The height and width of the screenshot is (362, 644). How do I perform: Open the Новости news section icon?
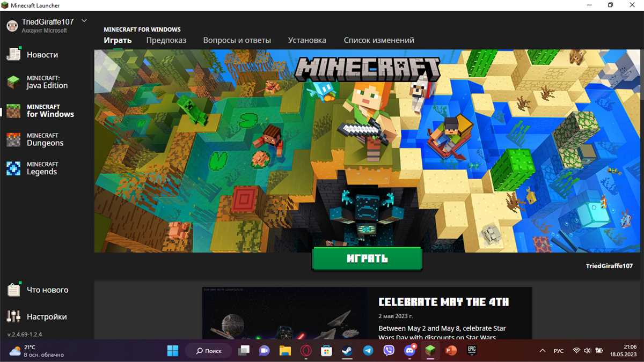13,54
